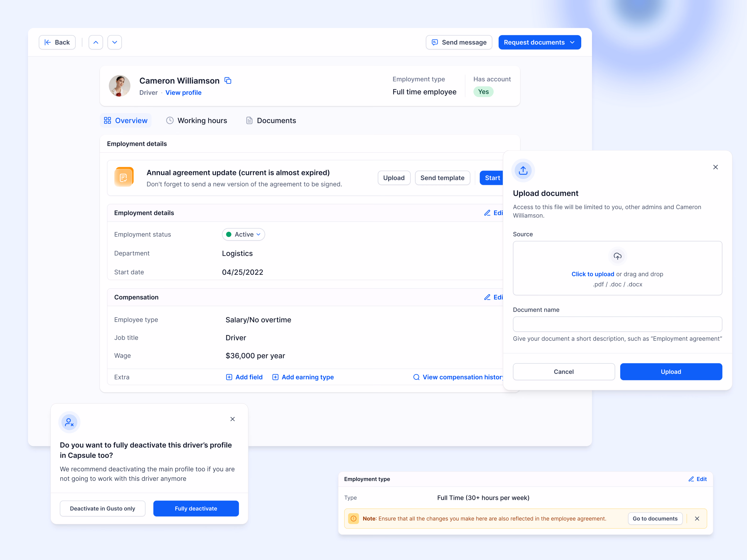Edit the Employment details section
The height and width of the screenshot is (560, 747).
pyautogui.click(x=493, y=213)
